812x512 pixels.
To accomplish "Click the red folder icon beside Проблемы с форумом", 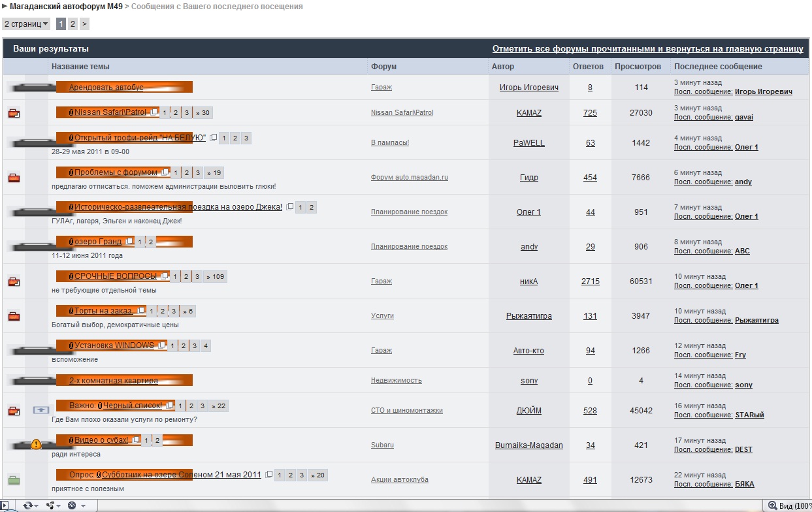I will click(14, 177).
